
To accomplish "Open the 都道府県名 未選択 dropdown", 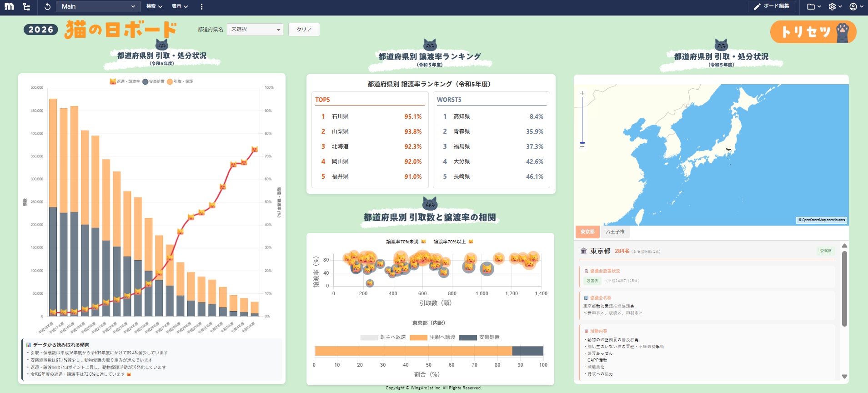I will point(255,30).
